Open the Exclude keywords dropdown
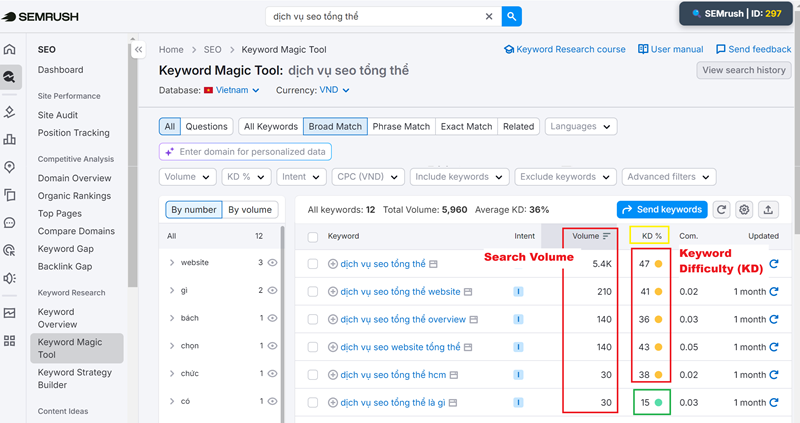800x423 pixels. [565, 177]
